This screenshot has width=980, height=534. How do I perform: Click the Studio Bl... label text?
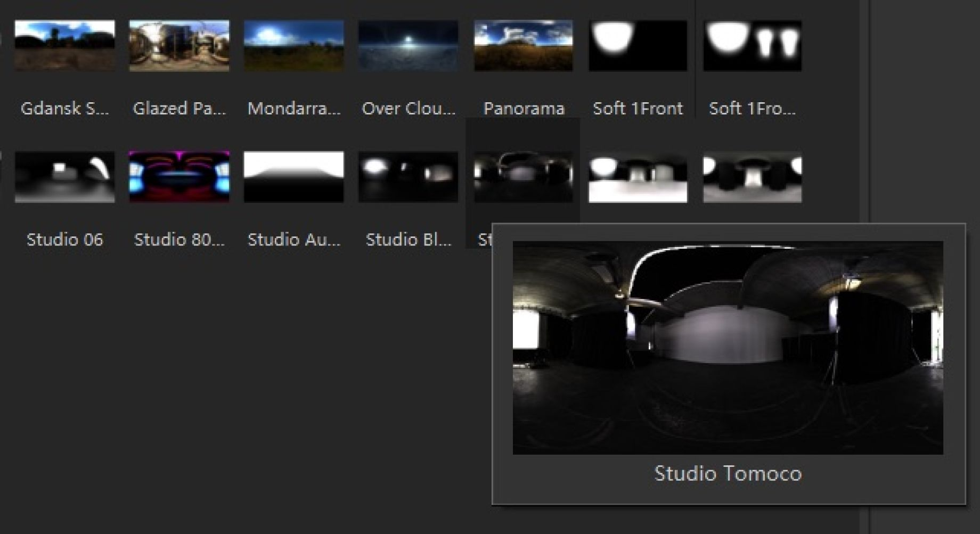(x=409, y=240)
